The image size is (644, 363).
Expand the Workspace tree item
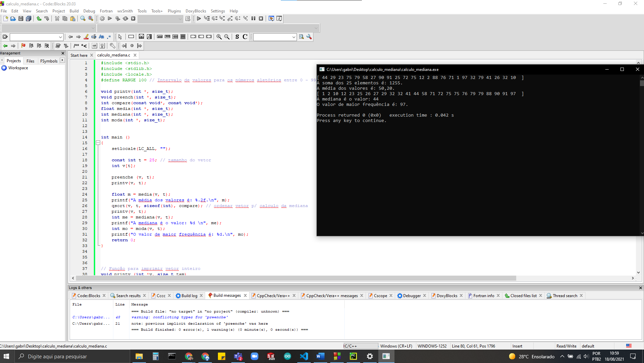point(17,68)
